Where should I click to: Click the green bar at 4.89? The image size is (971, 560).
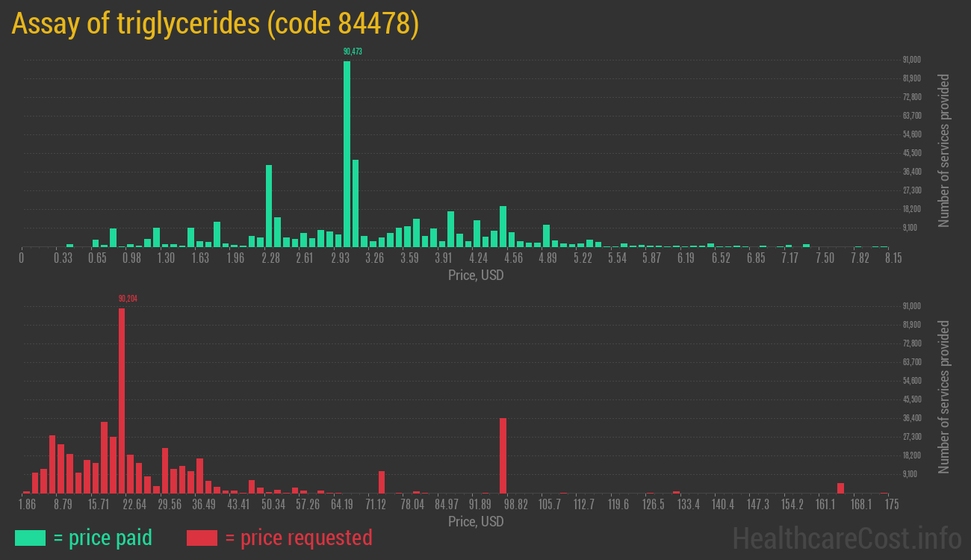point(546,235)
